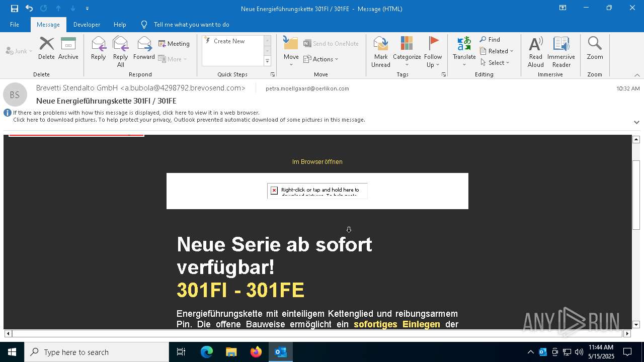Open the File tab

(x=15, y=24)
